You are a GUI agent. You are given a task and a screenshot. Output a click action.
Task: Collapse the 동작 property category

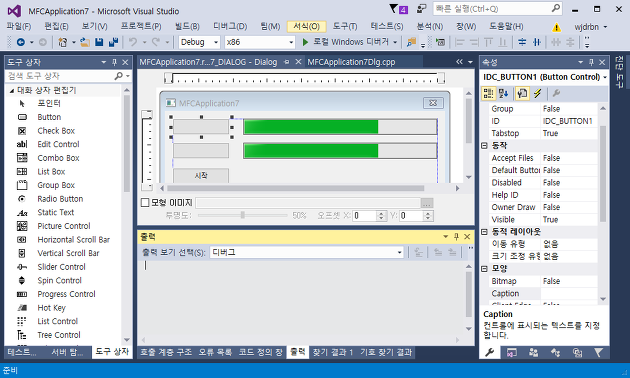485,145
